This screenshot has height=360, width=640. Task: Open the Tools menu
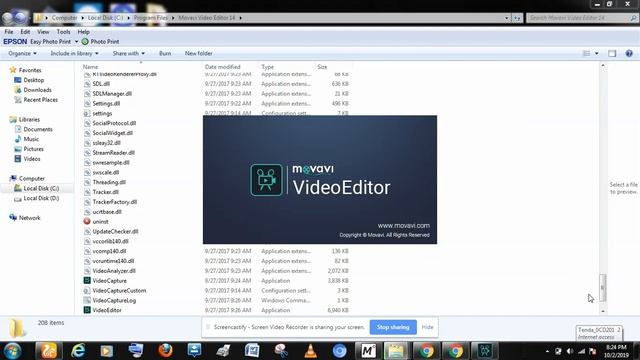(x=63, y=32)
